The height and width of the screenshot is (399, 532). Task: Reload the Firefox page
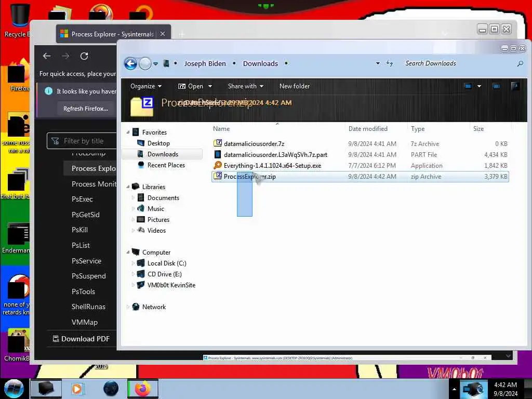[84, 56]
